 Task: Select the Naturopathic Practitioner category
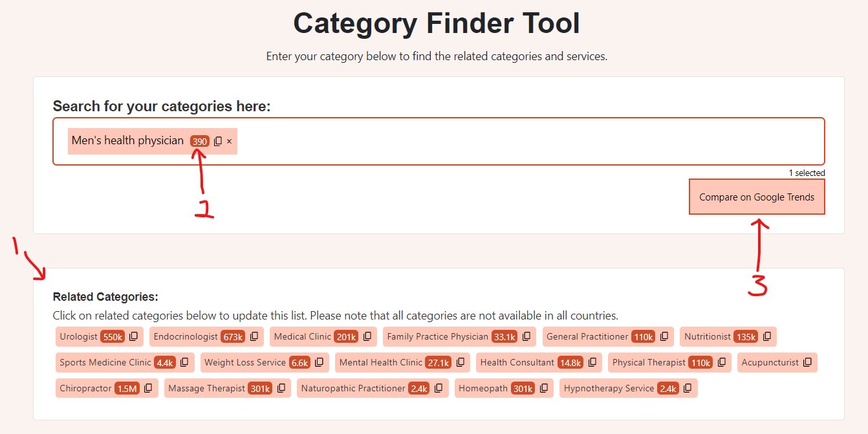click(353, 388)
